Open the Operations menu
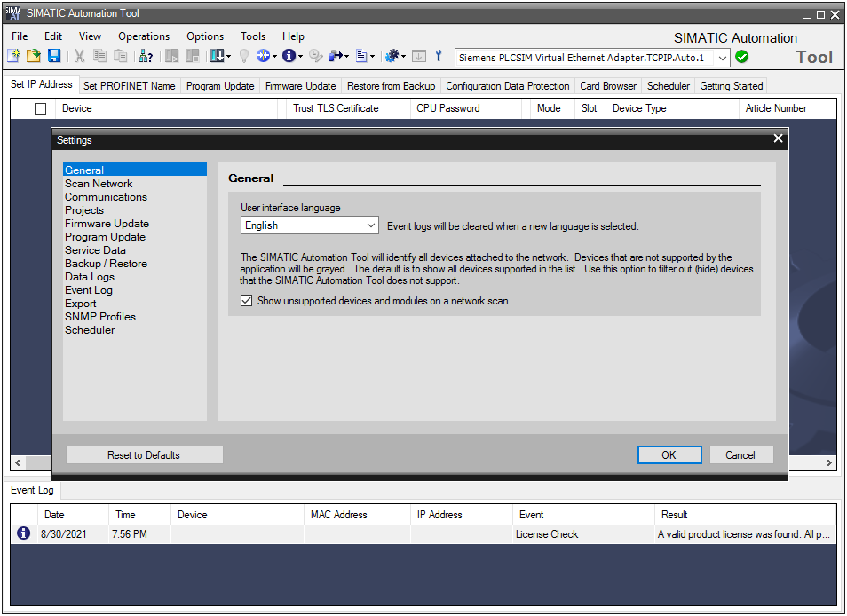This screenshot has height=616, width=847. coord(144,36)
